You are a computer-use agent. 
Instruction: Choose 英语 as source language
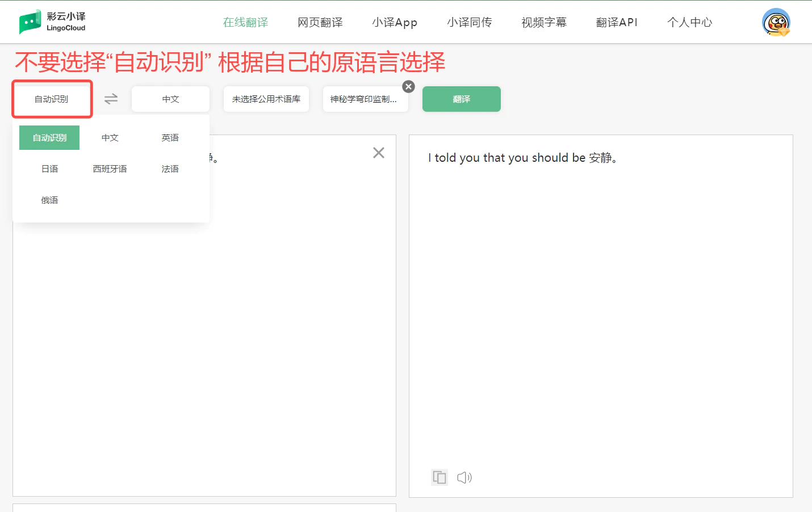(x=170, y=138)
